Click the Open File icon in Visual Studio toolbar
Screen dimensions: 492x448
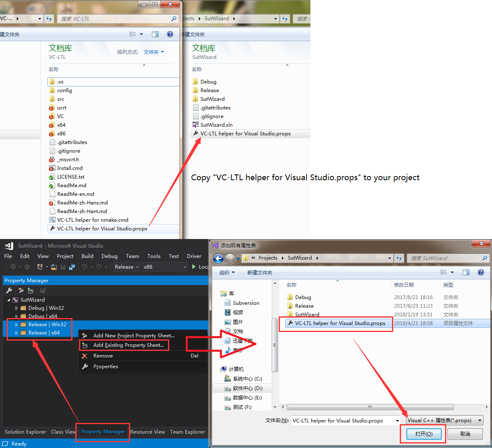(x=54, y=267)
